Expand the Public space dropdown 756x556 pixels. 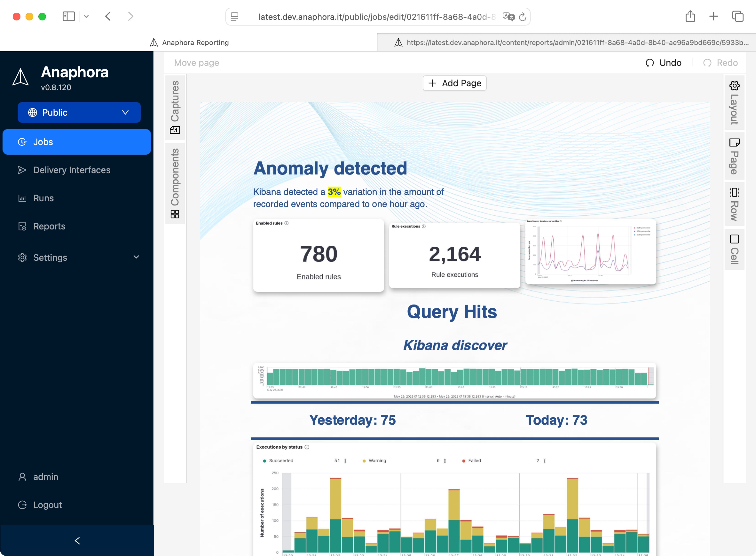(x=79, y=112)
